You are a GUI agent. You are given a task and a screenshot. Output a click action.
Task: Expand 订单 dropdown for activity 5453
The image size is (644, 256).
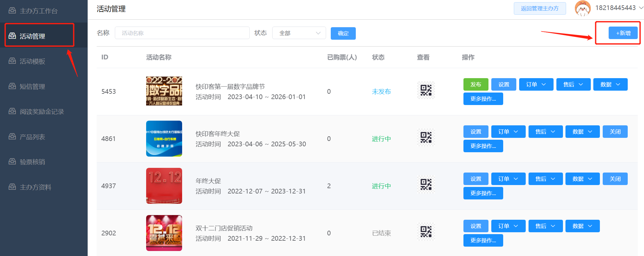pos(536,84)
